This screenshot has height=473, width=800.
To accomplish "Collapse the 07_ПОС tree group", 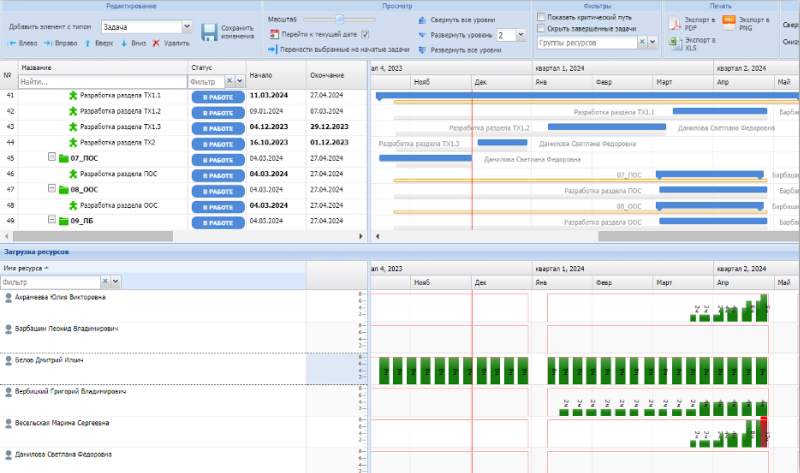I will (52, 158).
